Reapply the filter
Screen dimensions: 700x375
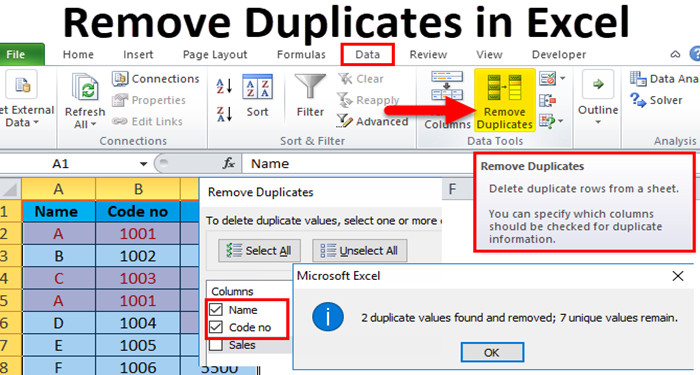[368, 100]
